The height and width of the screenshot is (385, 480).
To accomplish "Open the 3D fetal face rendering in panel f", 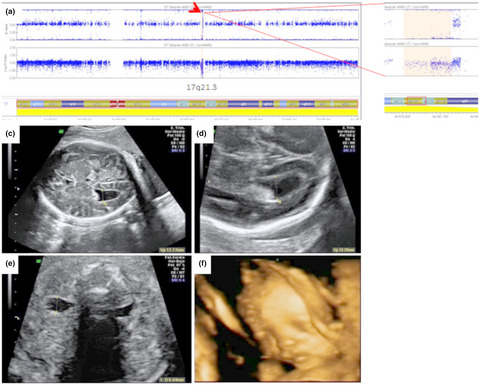I will coord(278,319).
